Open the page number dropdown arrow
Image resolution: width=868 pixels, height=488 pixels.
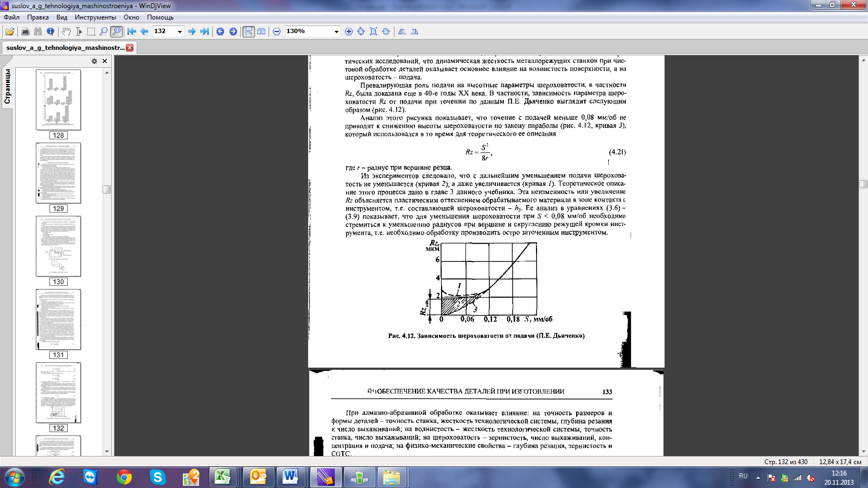click(180, 31)
